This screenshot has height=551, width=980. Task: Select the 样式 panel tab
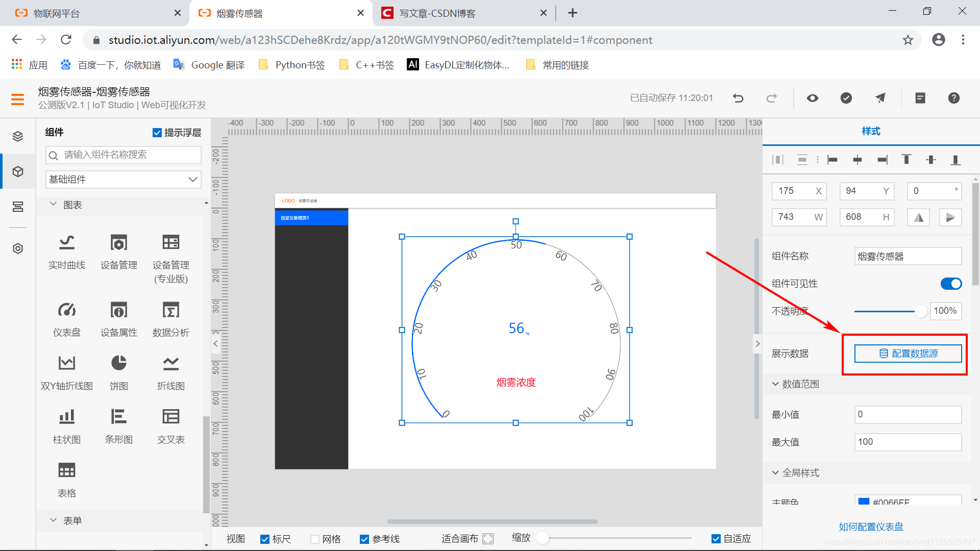[871, 131]
